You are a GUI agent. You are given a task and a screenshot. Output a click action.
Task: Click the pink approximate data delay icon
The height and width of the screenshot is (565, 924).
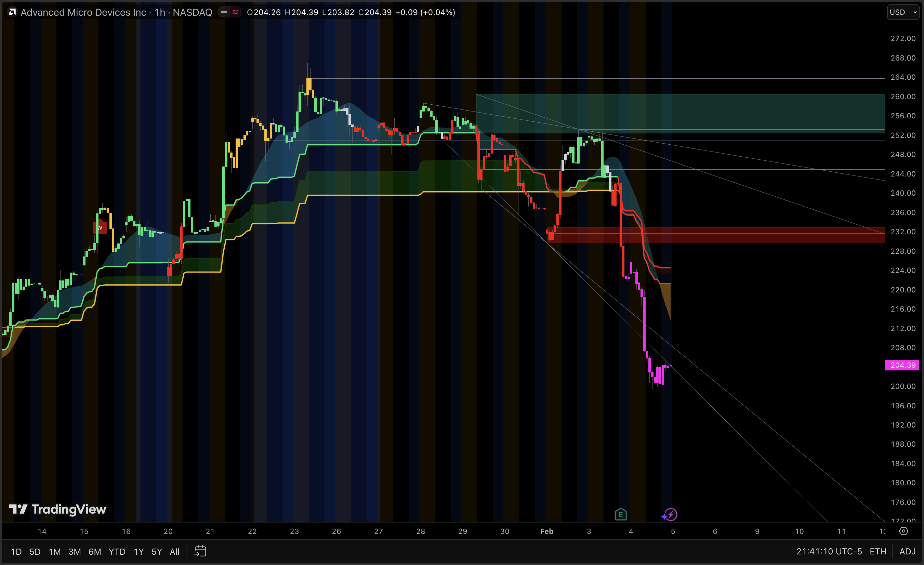coord(236,12)
